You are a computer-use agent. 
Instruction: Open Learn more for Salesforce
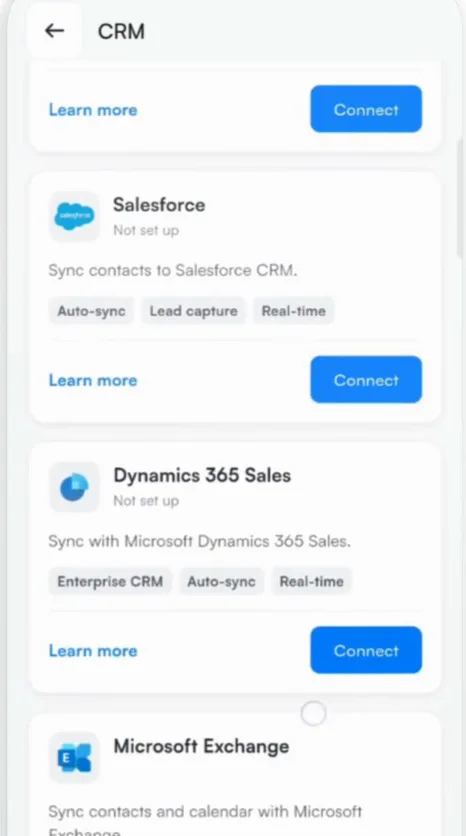click(x=93, y=380)
